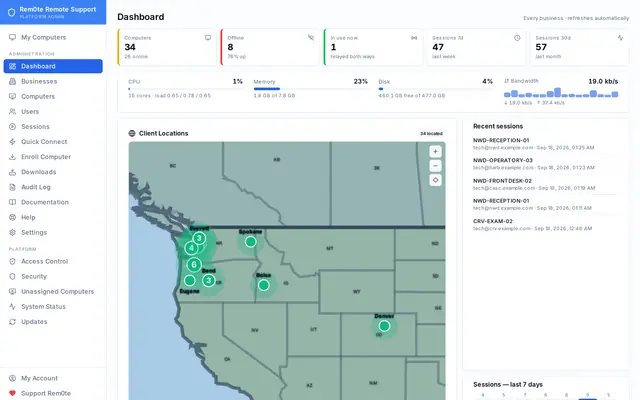Click the Updates refresh icon
Image resolution: width=640 pixels, height=400 pixels.
[x=13, y=322]
